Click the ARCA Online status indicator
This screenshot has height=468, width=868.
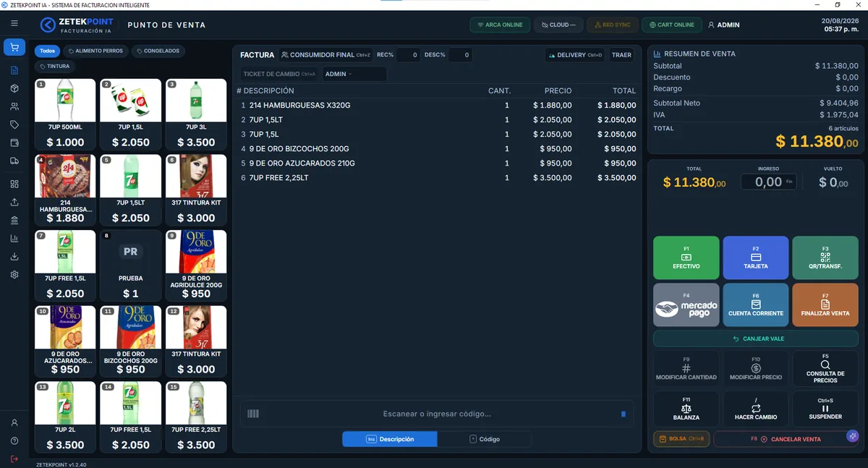(x=500, y=25)
